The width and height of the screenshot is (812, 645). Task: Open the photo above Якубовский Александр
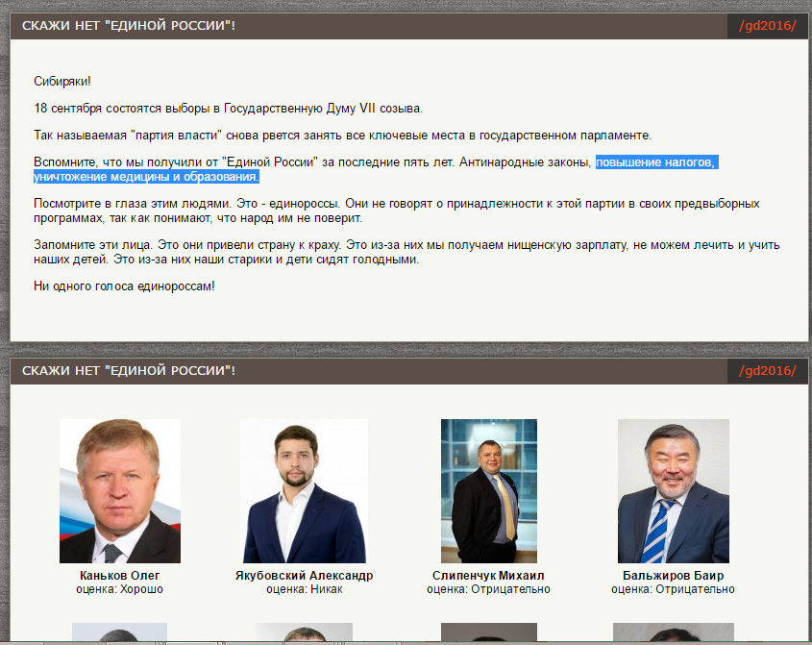(304, 490)
